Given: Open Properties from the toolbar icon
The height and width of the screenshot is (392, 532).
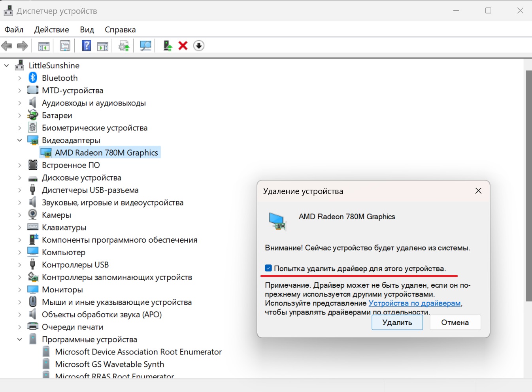Looking at the screenshot, I should (x=65, y=46).
